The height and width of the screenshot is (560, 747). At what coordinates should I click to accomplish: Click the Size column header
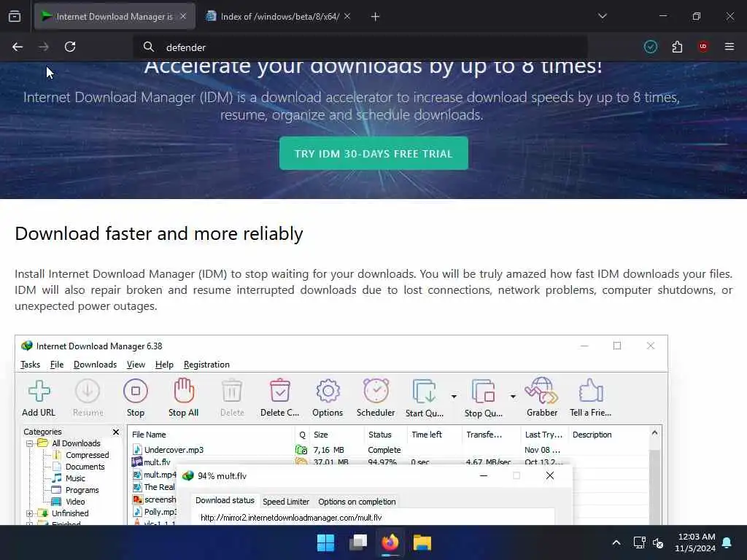(336, 435)
